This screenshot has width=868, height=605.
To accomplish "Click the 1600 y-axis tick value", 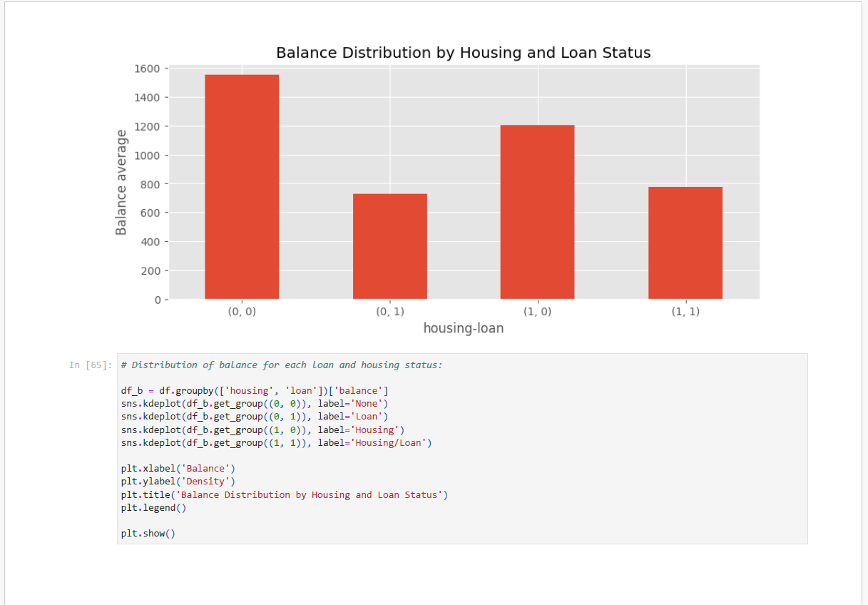I will 146,68.
